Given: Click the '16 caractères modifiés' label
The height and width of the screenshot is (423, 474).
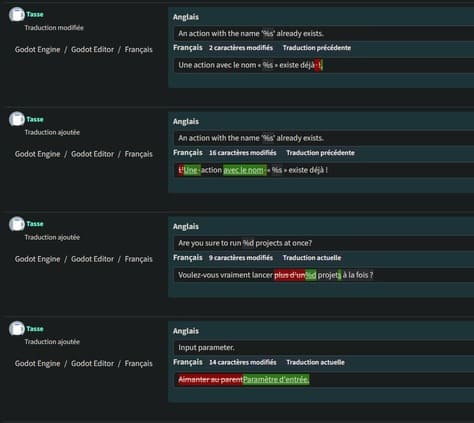Looking at the screenshot, I should (243, 153).
